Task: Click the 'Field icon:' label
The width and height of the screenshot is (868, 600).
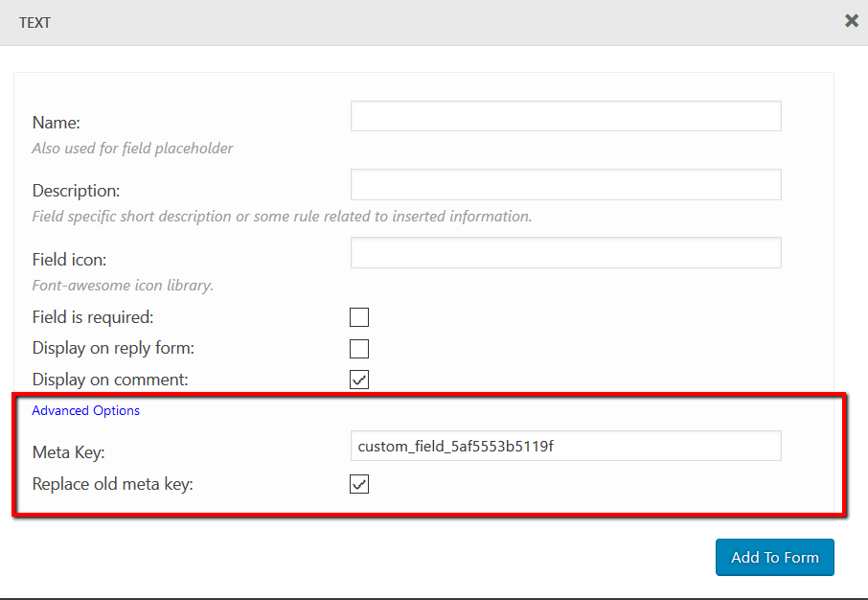Action: pyautogui.click(x=69, y=260)
